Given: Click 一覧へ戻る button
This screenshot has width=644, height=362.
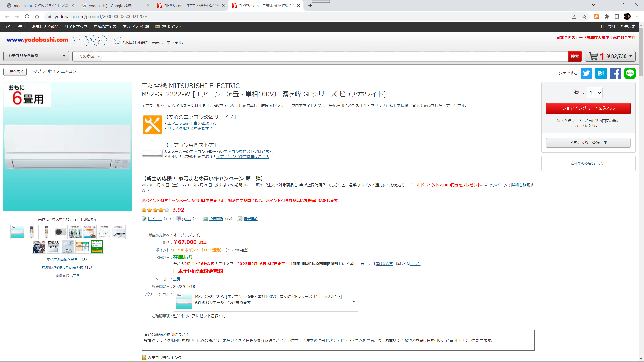Looking at the screenshot, I should 15,72.
